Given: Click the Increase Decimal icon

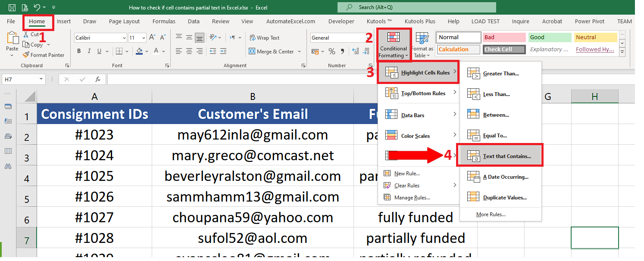Looking at the screenshot, I should coord(355,51).
